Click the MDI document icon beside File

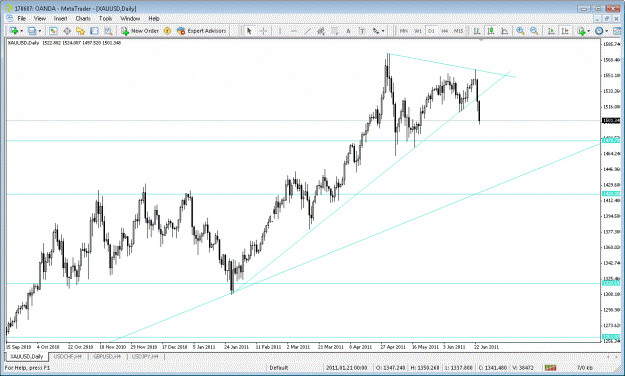coord(9,18)
